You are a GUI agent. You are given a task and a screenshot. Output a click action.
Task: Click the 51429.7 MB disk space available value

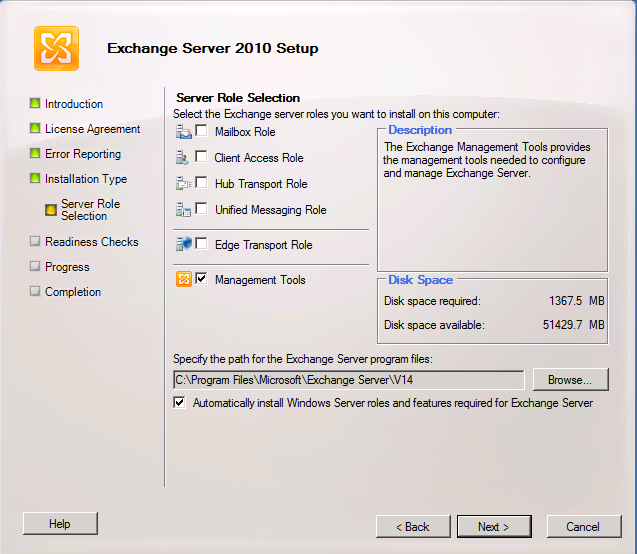tap(574, 325)
